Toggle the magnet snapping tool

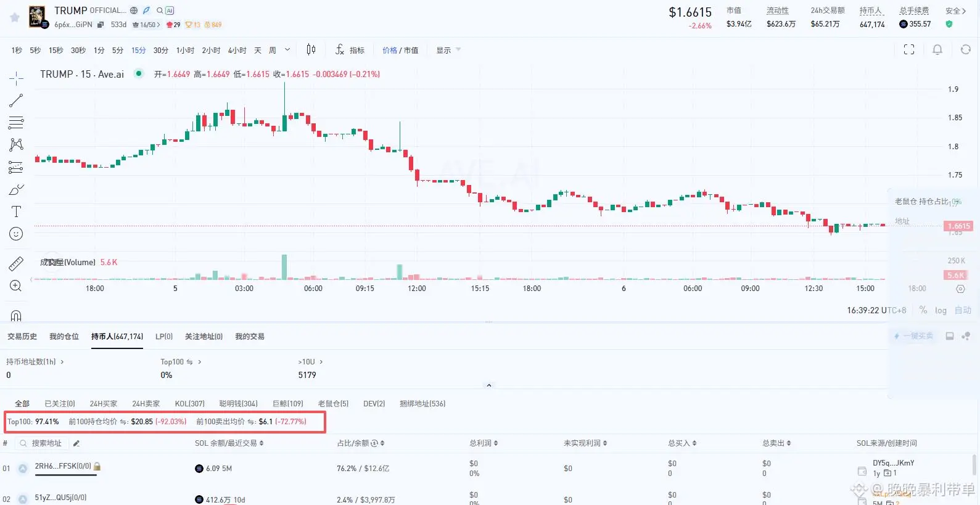click(x=16, y=315)
